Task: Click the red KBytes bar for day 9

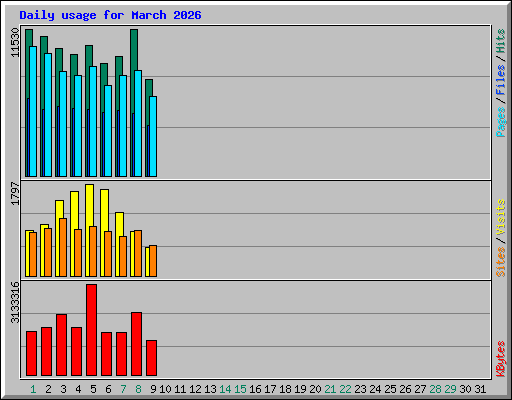Action: coord(151,358)
